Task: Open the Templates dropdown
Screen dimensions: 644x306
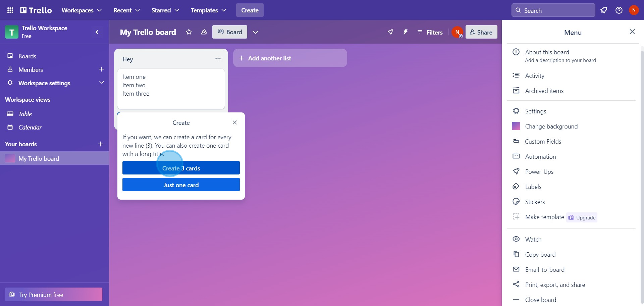Action: (208, 10)
